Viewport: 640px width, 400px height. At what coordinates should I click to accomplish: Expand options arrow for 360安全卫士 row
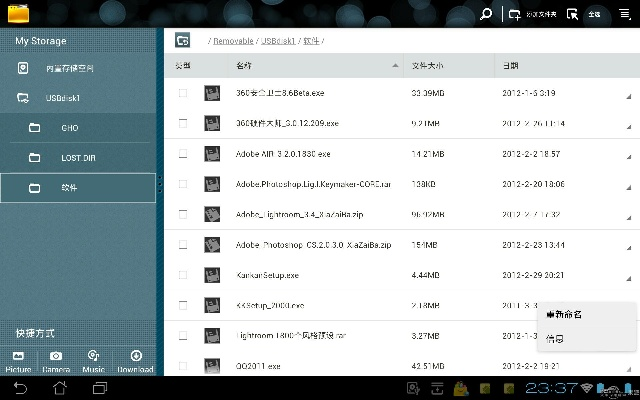coord(629,97)
